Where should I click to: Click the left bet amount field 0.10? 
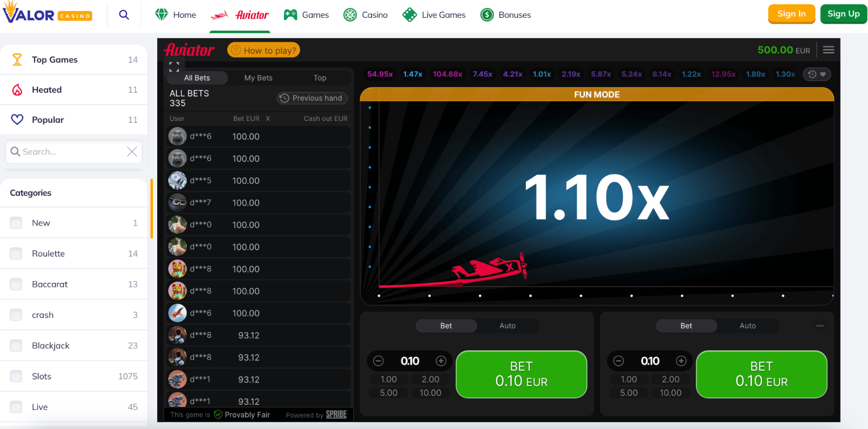pyautogui.click(x=410, y=361)
